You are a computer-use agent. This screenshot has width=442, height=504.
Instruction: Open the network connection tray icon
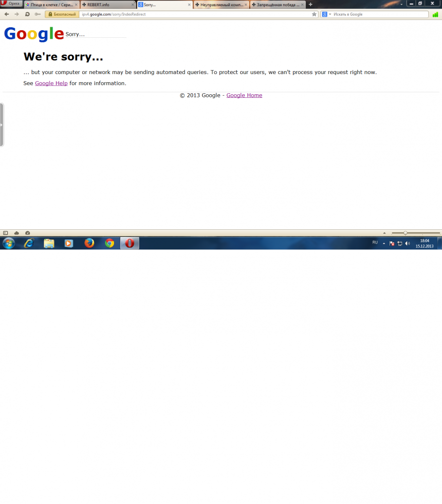click(x=400, y=243)
